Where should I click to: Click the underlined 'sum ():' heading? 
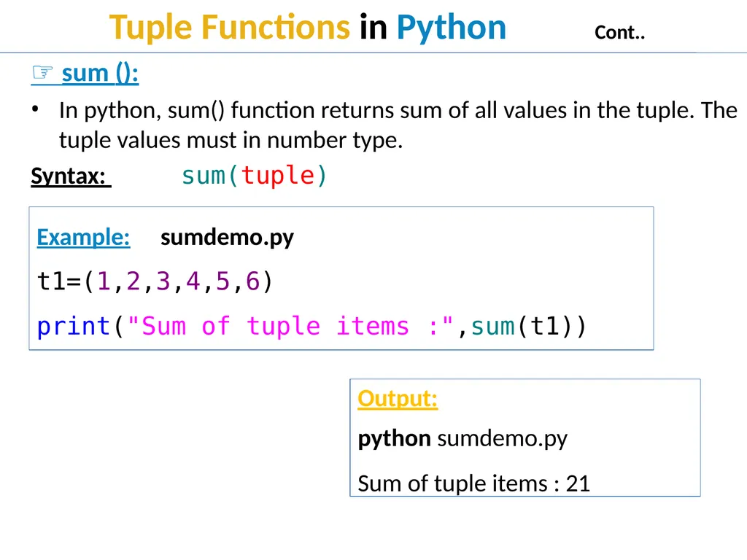point(100,74)
